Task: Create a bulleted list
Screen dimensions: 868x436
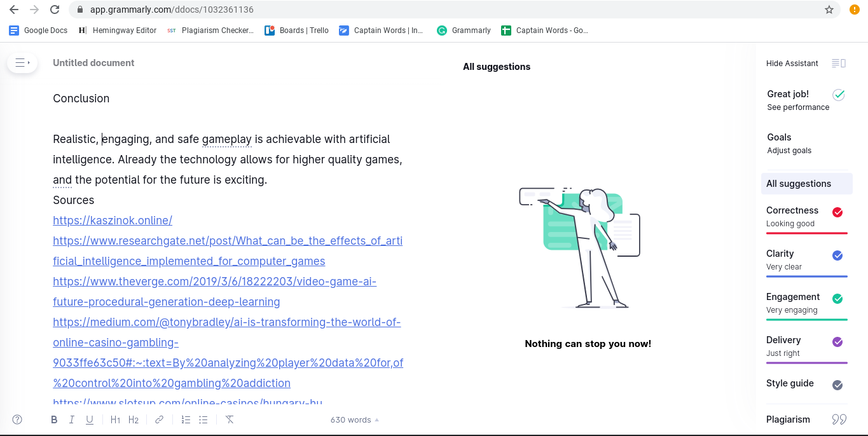Action: (x=203, y=419)
